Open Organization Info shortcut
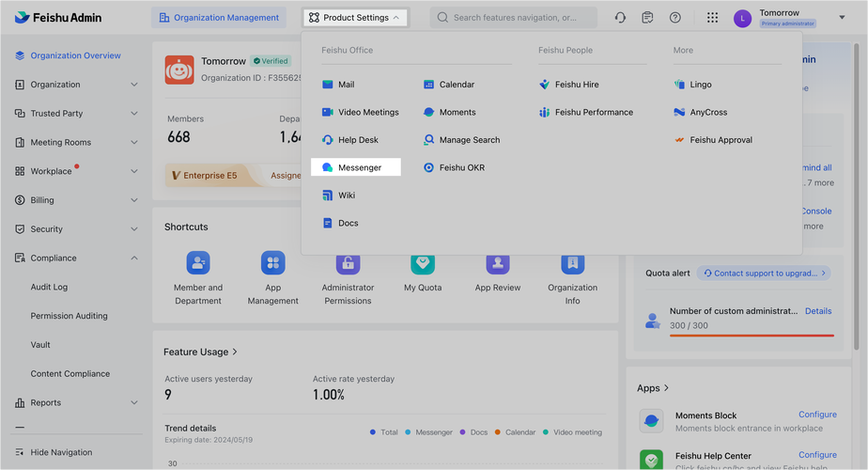 click(572, 280)
